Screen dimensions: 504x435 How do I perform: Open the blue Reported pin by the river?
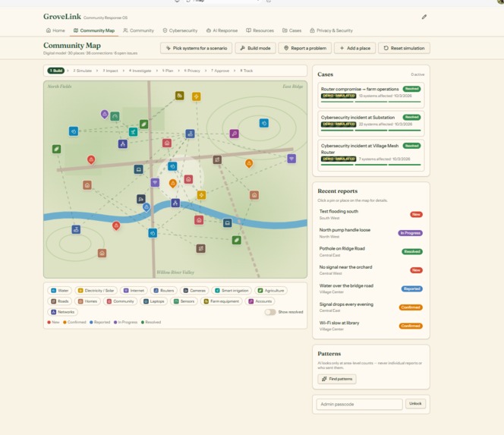tap(146, 207)
